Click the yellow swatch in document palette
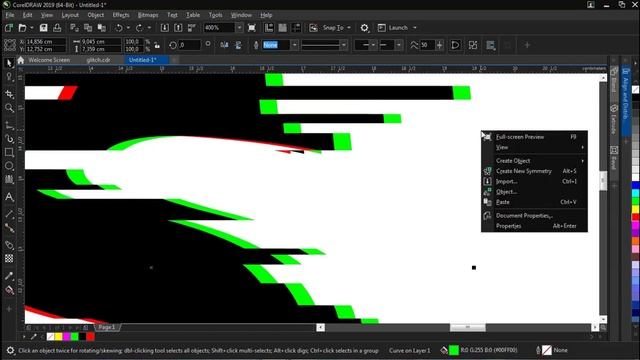This screenshot has height=360, width=640. 58,337
